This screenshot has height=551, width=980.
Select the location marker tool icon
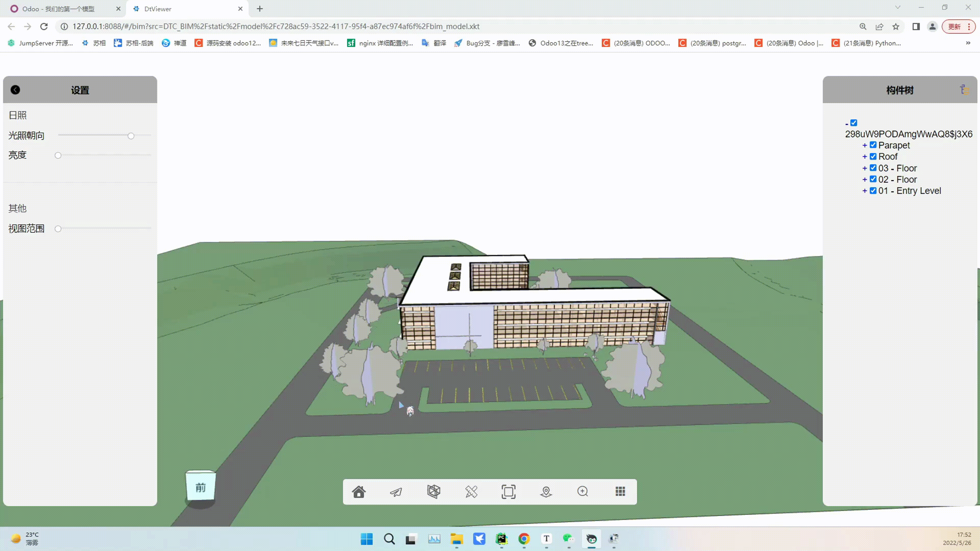[x=546, y=492]
